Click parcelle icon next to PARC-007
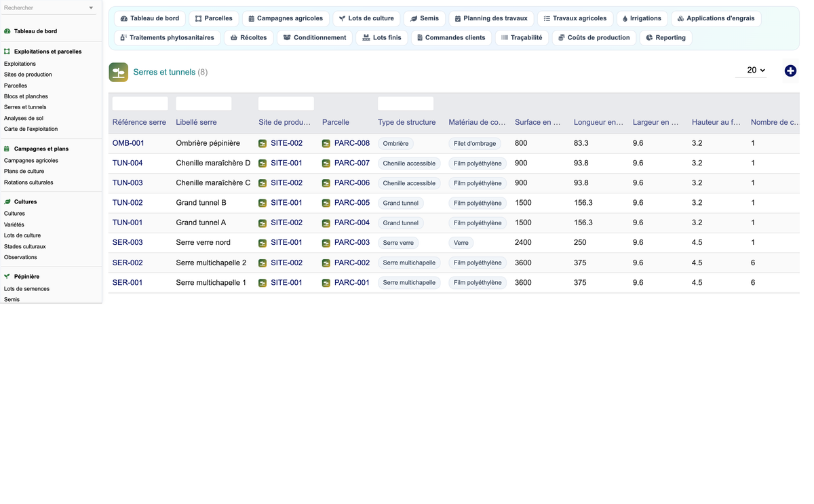This screenshot has height=504, width=814. pyautogui.click(x=326, y=163)
